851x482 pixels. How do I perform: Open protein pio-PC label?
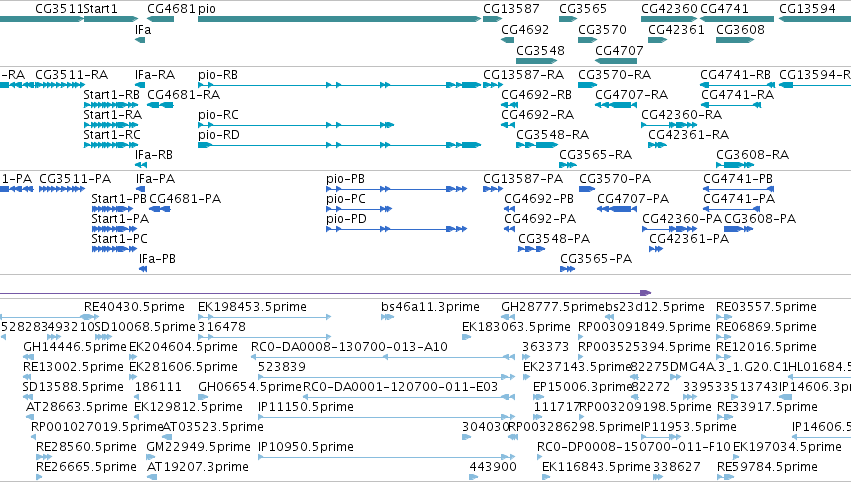click(346, 199)
